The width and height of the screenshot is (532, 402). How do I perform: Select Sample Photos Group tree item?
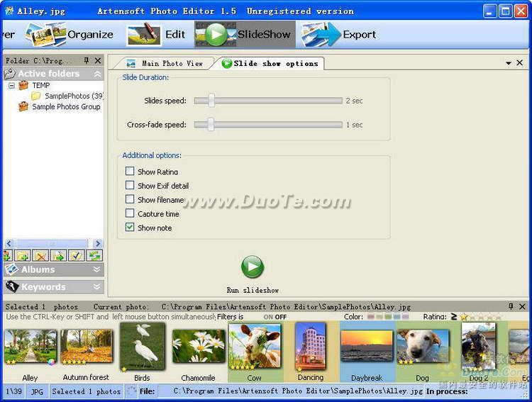click(66, 106)
